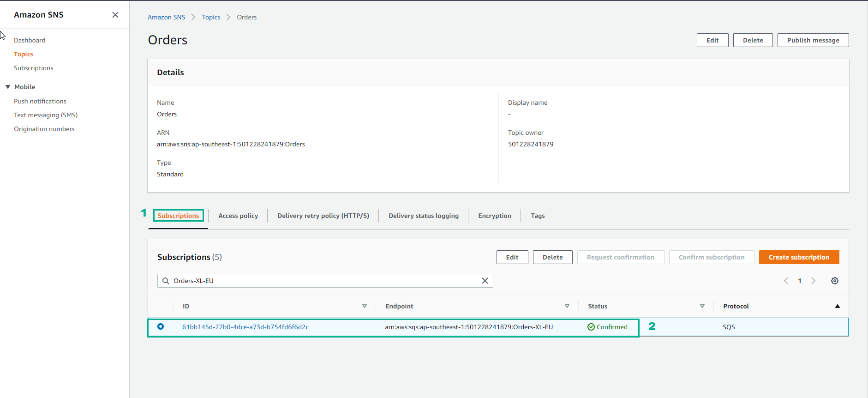
Task: Click Create subscription button
Action: [799, 257]
